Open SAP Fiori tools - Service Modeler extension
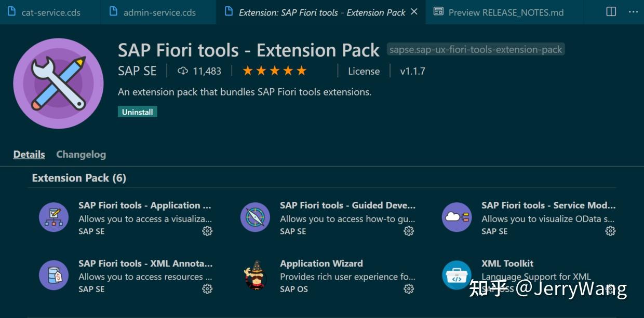 pos(548,205)
